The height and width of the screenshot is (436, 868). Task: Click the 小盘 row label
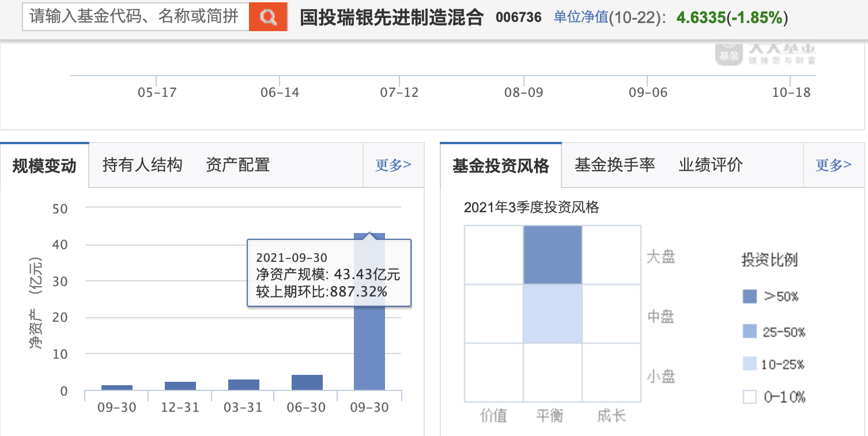tap(661, 377)
